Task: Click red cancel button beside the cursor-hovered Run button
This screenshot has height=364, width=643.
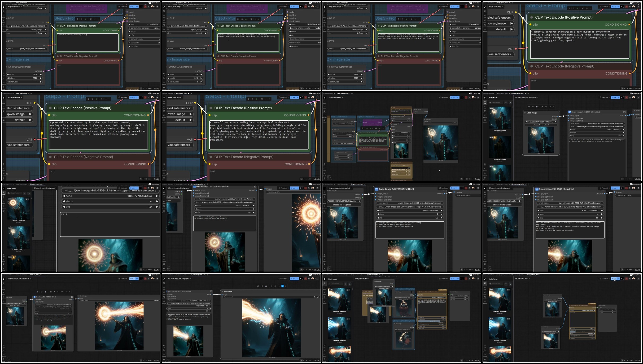Action: [x=627, y=279]
